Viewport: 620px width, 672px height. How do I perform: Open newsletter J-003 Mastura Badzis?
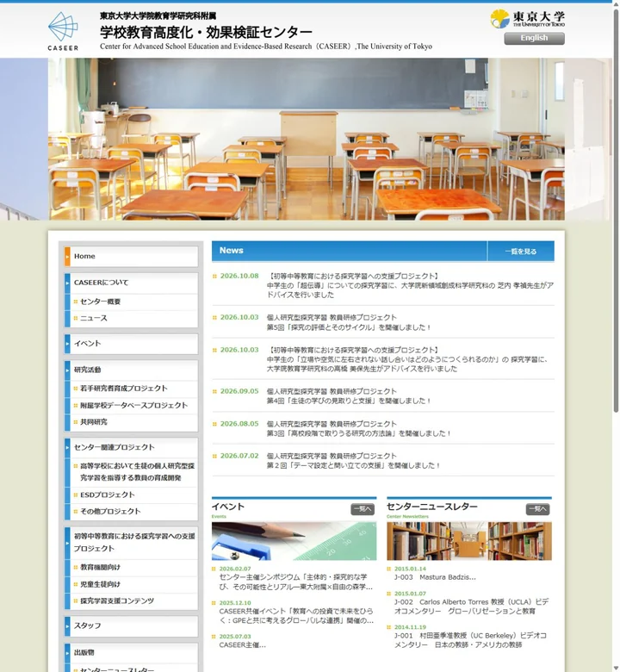pos(435,578)
